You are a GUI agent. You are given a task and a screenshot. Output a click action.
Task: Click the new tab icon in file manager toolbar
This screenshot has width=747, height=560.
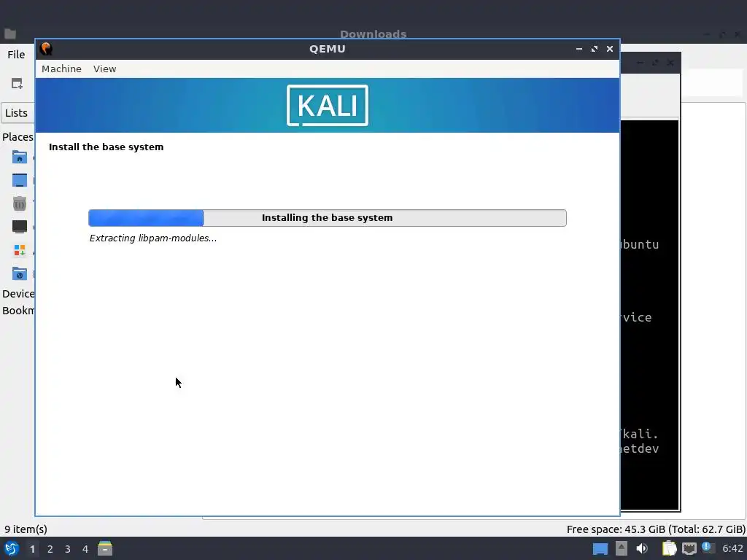(18, 83)
